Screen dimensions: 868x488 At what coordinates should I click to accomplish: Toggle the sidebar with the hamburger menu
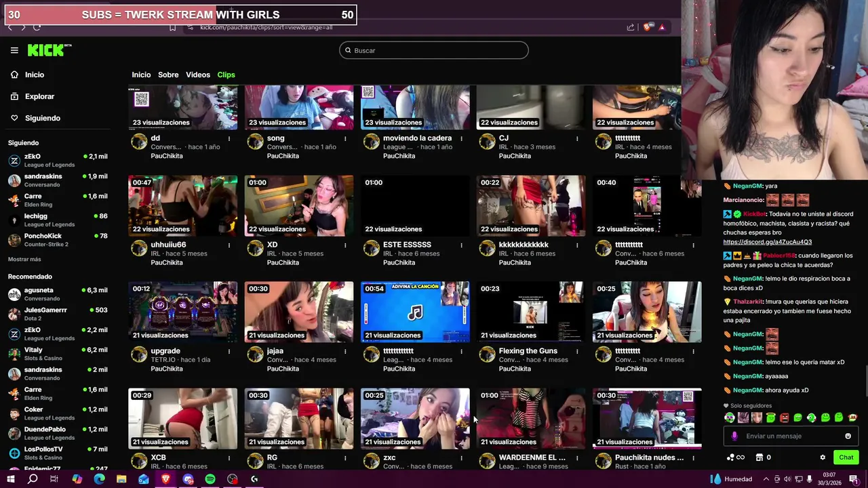click(x=14, y=50)
